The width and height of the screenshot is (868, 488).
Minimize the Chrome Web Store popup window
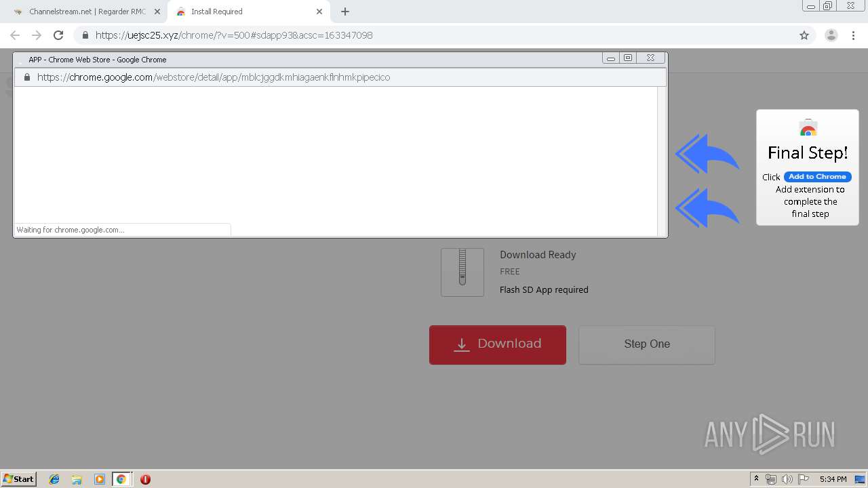coord(611,58)
